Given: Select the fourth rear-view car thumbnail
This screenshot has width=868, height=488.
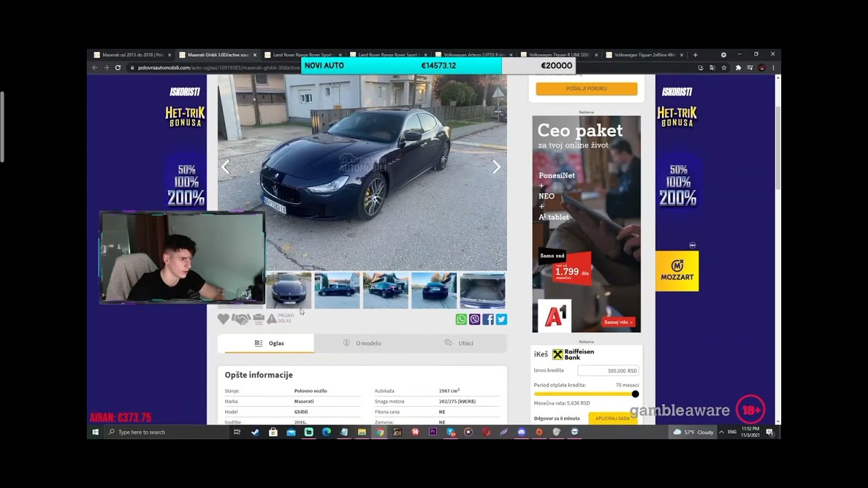Looking at the screenshot, I should [434, 290].
